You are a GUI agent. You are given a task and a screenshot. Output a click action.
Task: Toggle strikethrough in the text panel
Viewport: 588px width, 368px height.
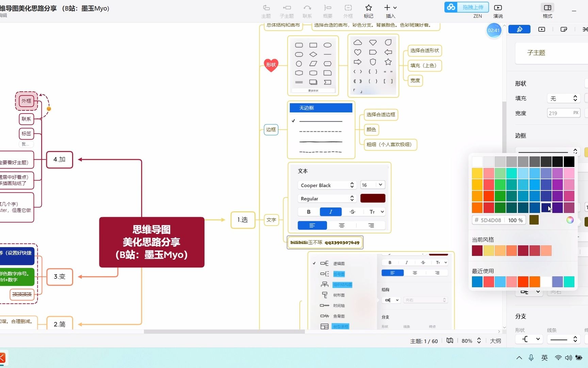(x=352, y=212)
